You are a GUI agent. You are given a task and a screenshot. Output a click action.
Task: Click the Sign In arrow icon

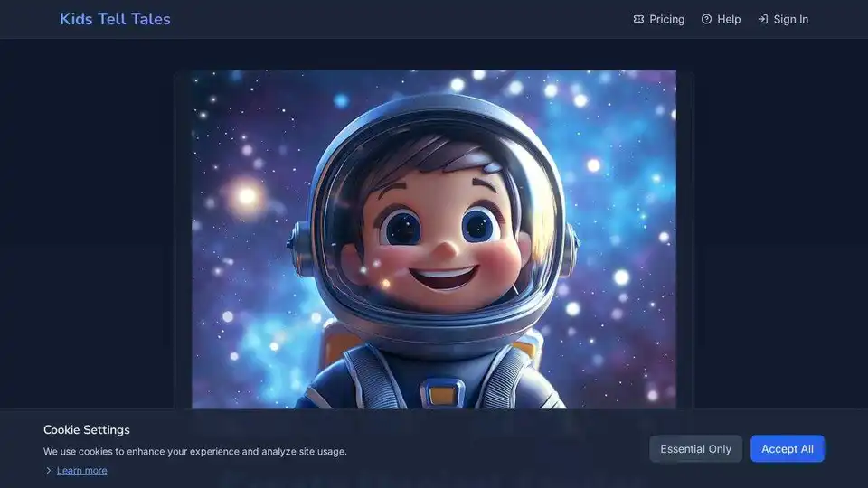(x=762, y=19)
